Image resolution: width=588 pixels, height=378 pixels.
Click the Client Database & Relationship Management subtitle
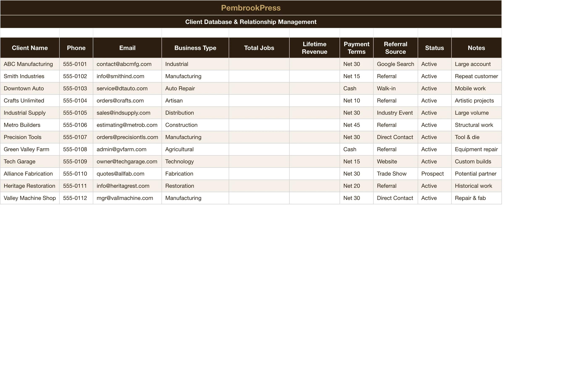click(x=251, y=22)
